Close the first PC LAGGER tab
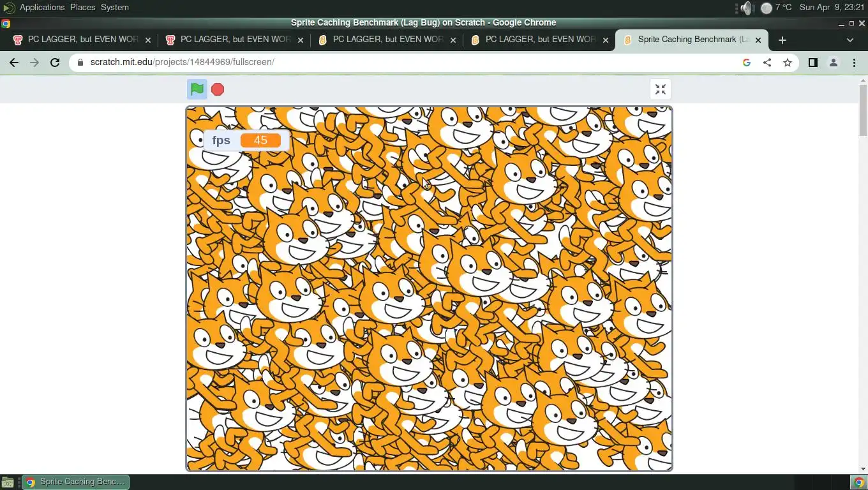 point(148,40)
